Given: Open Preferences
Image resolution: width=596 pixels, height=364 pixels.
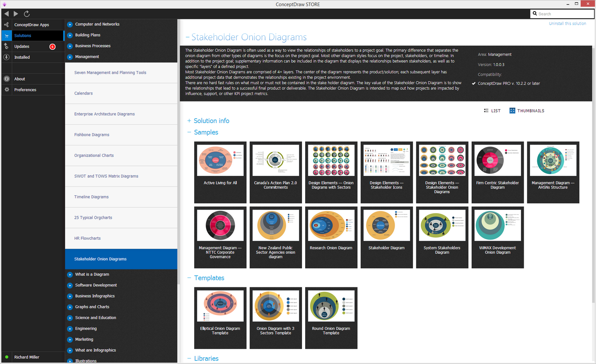Looking at the screenshot, I should [25, 90].
